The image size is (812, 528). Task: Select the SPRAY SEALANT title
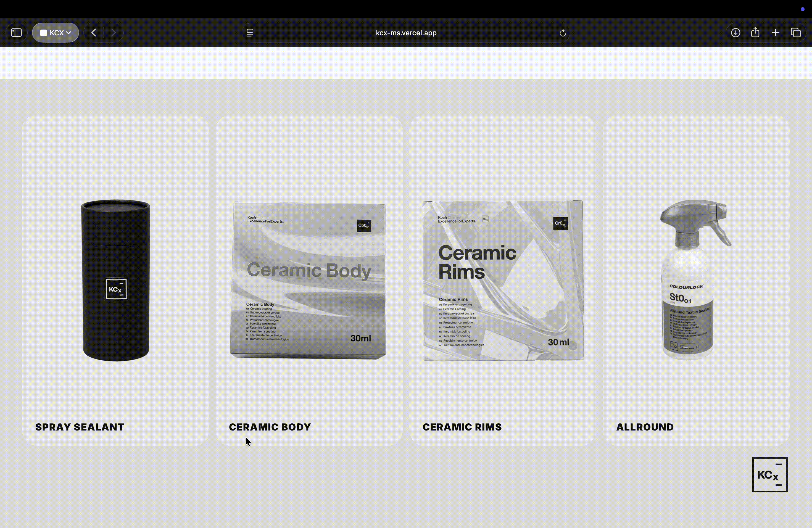pyautogui.click(x=80, y=427)
